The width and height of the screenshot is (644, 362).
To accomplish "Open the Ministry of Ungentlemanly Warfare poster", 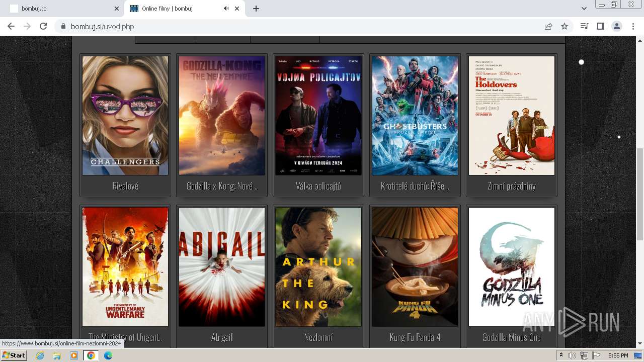I will tap(125, 267).
